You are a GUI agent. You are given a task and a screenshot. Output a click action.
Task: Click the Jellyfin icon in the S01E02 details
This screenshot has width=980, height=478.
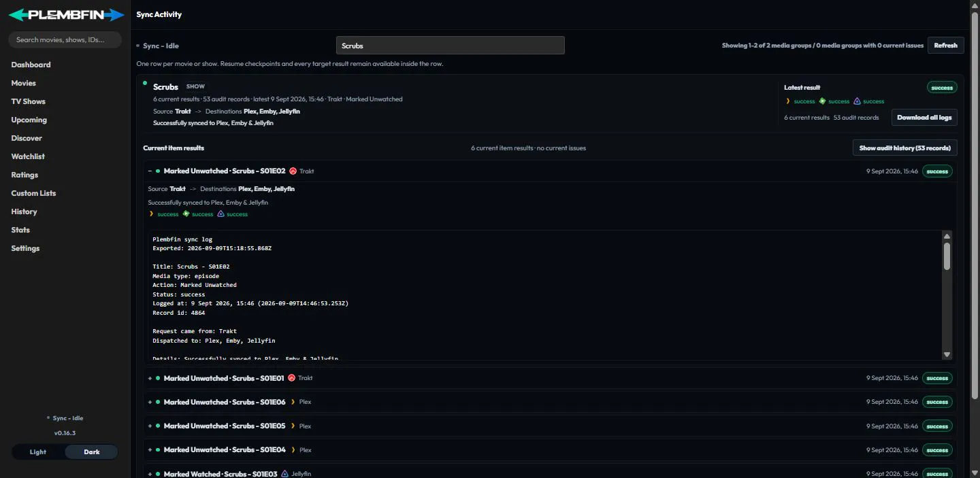(220, 214)
